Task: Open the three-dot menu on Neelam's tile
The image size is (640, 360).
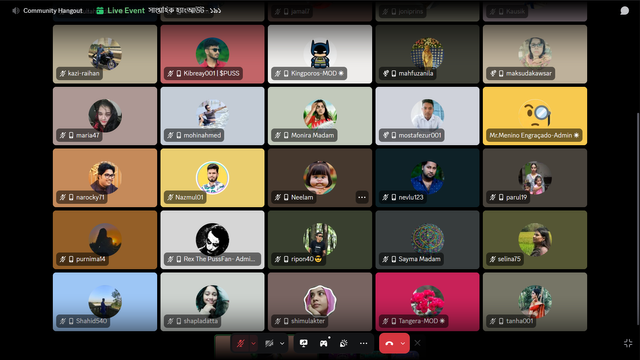Action: coord(362,197)
